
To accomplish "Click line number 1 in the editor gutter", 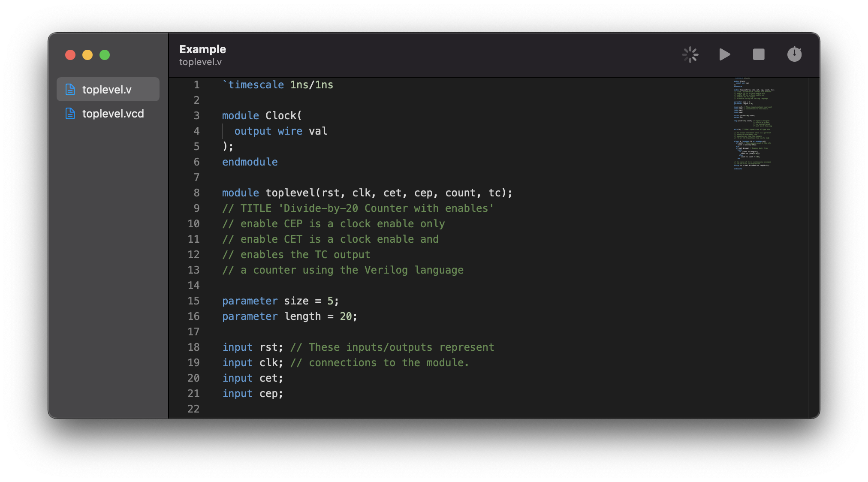I will pyautogui.click(x=196, y=84).
